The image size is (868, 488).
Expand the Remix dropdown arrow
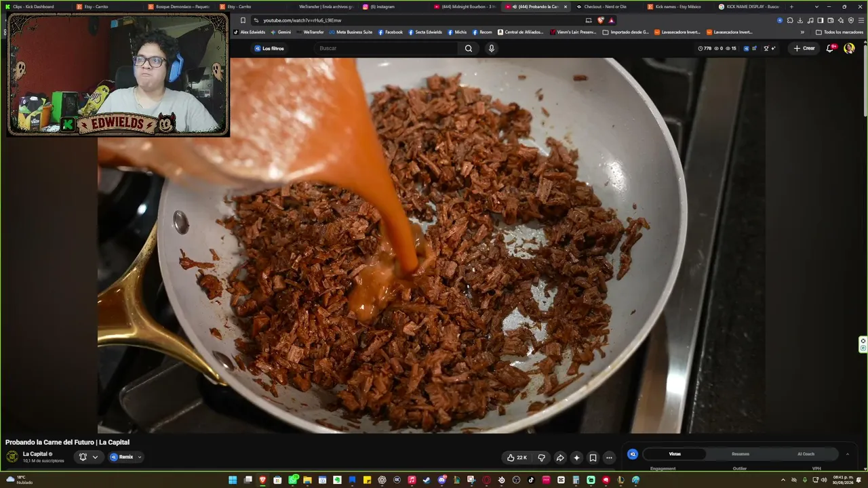pos(140,457)
